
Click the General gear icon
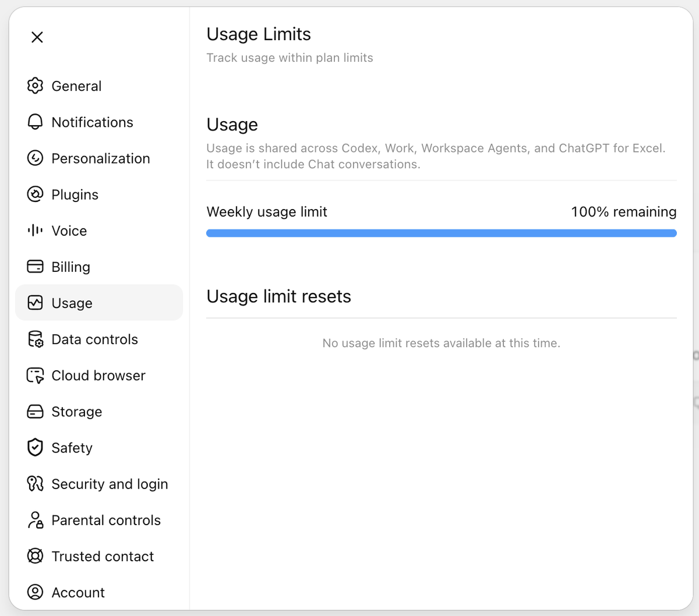(35, 86)
